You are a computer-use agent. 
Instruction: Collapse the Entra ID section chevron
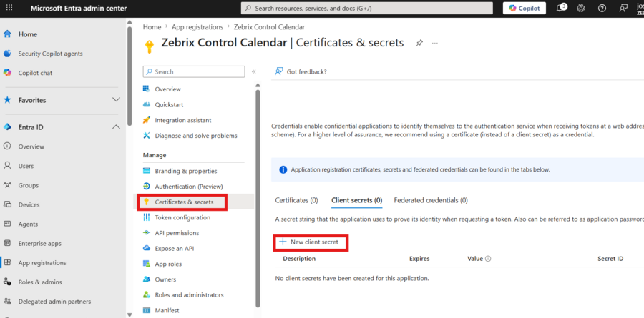click(x=116, y=127)
